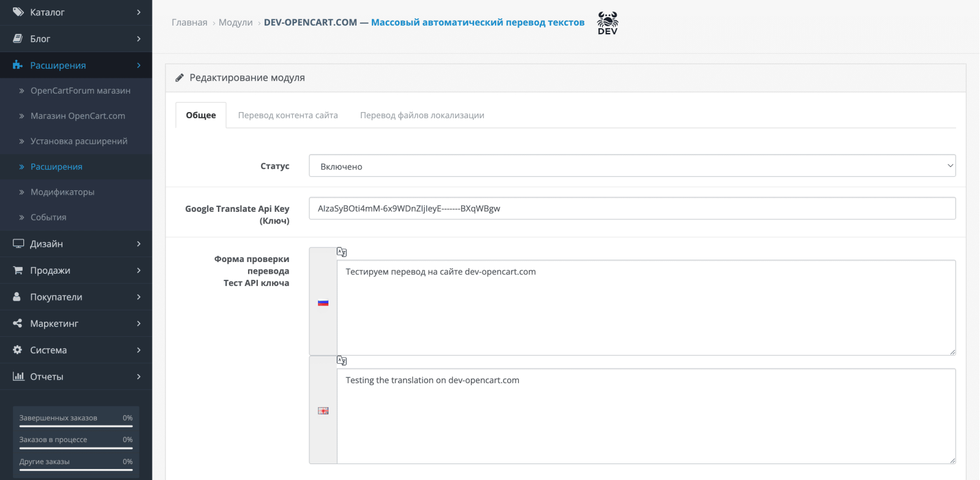
Task: Click the Расширения puzzle piece icon
Action: 18,65
